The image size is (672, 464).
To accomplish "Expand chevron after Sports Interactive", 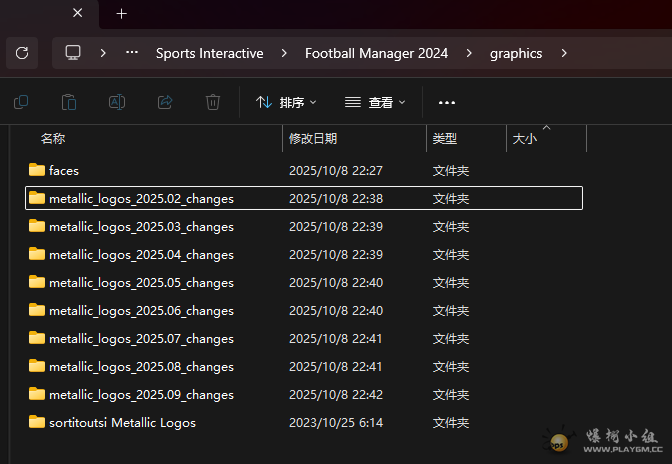I will pos(284,53).
